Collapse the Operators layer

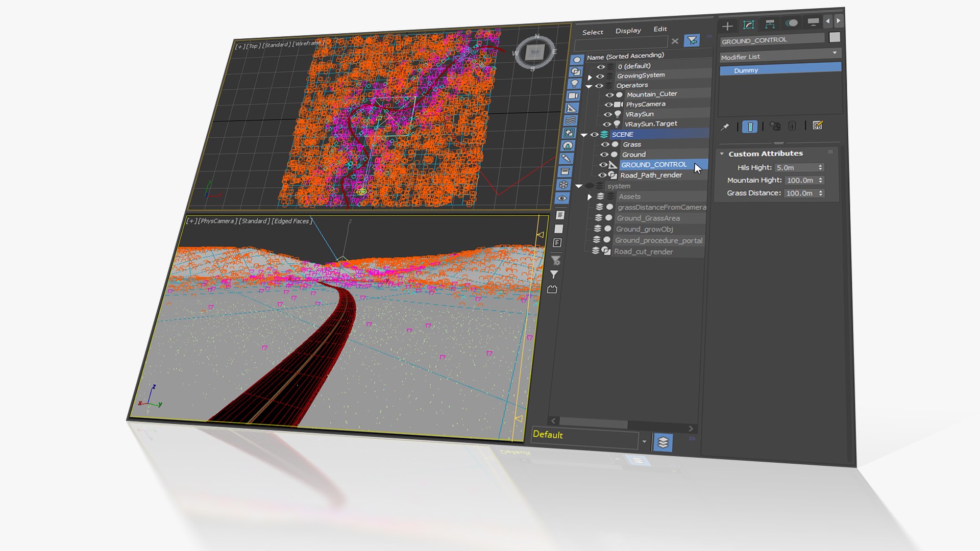(589, 86)
